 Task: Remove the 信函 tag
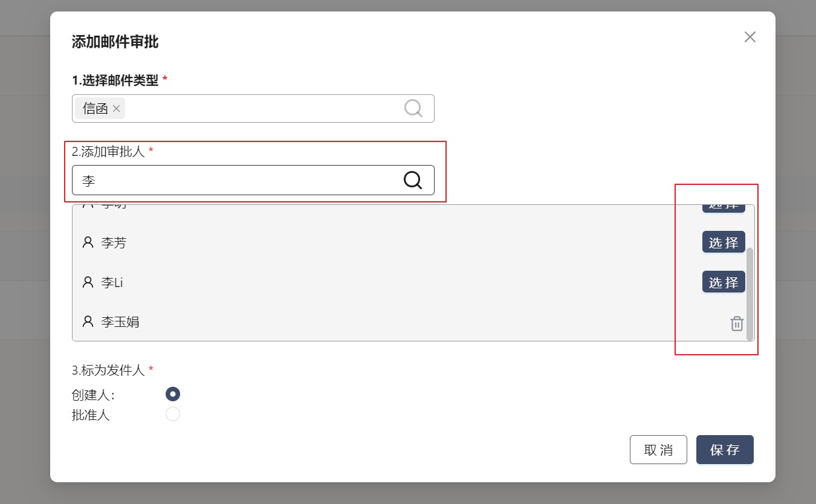(117, 109)
